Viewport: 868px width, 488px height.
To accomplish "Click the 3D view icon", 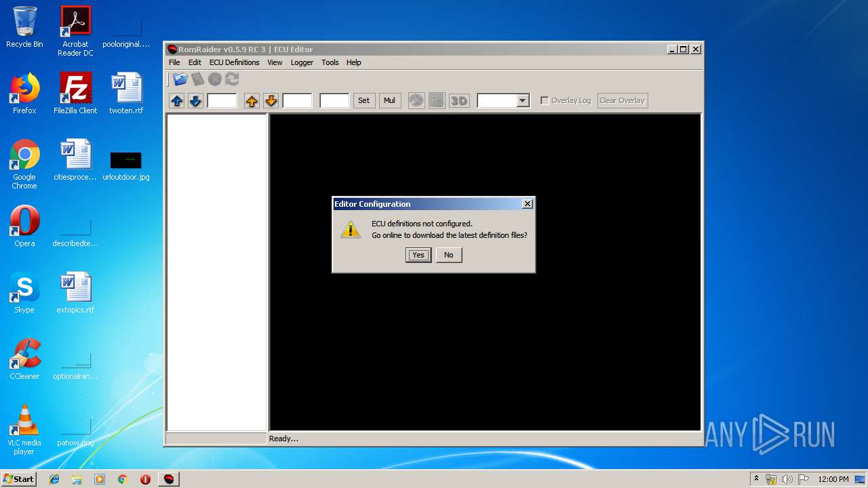I will [x=459, y=100].
